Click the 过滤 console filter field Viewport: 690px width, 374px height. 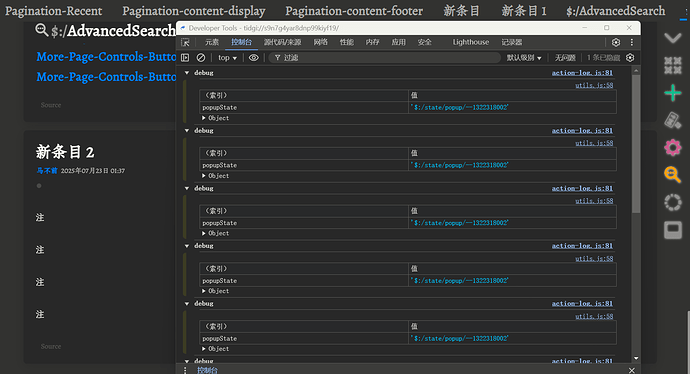coord(385,58)
